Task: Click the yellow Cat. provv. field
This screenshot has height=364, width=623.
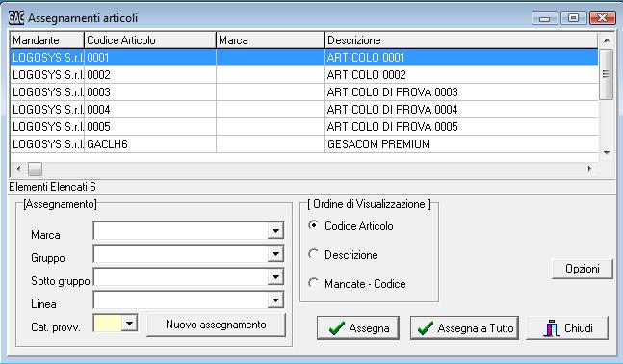Action: tap(107, 323)
